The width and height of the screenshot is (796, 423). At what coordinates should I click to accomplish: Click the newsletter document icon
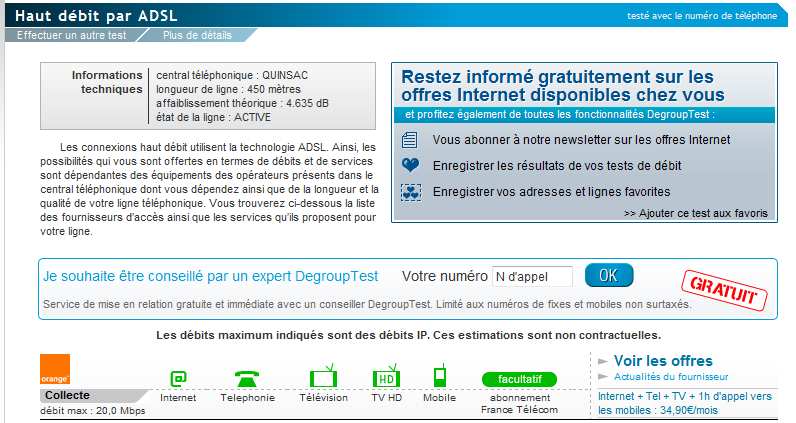[x=410, y=140]
